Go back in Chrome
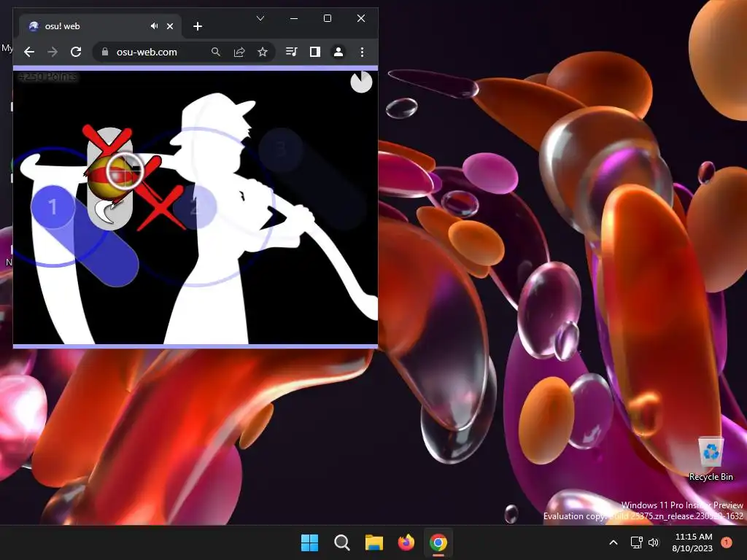Viewport: 747px width, 560px height. tap(29, 52)
